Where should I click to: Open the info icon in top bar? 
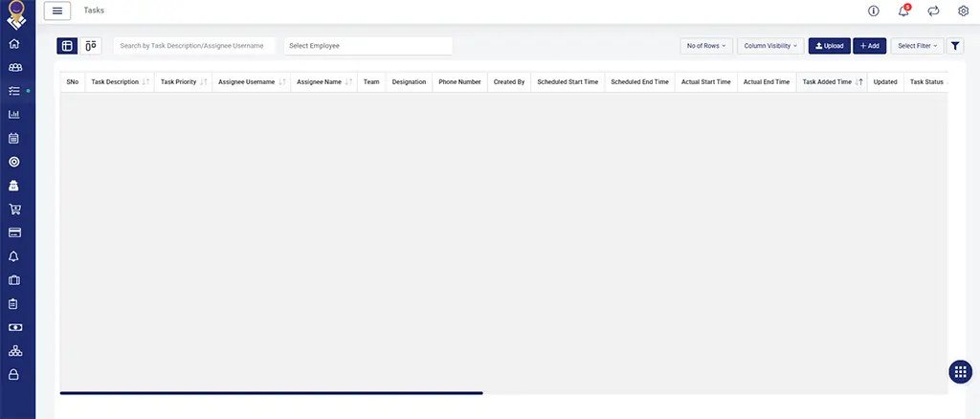coord(874,11)
